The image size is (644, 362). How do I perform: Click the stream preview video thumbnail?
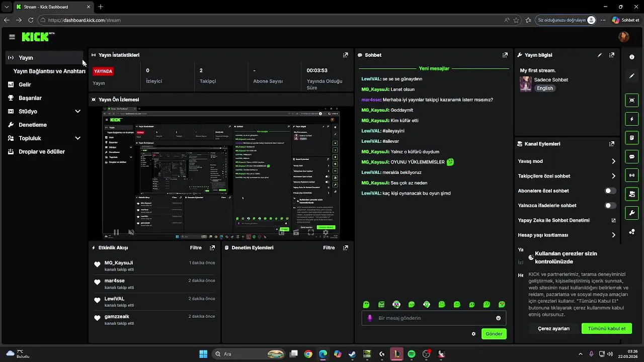click(221, 173)
